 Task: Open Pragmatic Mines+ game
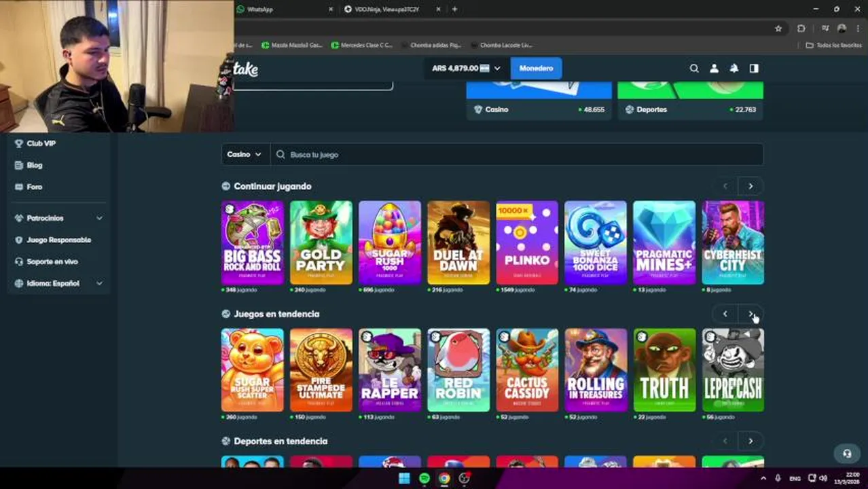tap(664, 242)
